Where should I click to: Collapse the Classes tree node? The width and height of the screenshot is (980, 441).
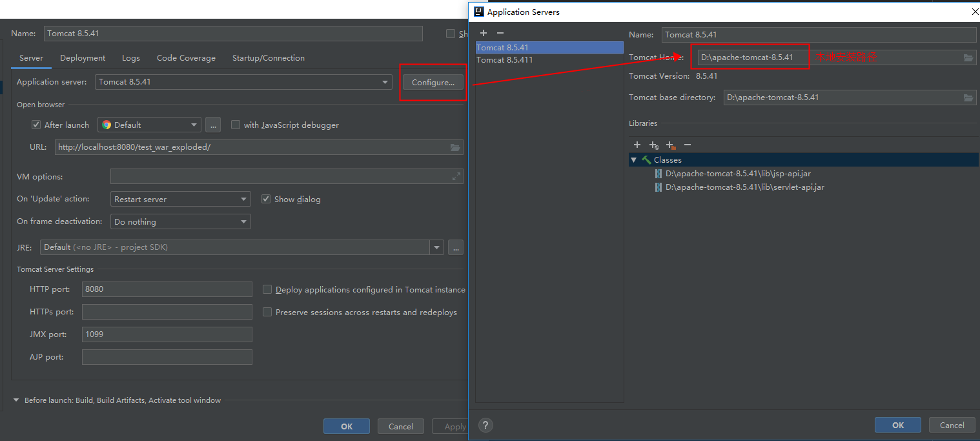point(634,159)
